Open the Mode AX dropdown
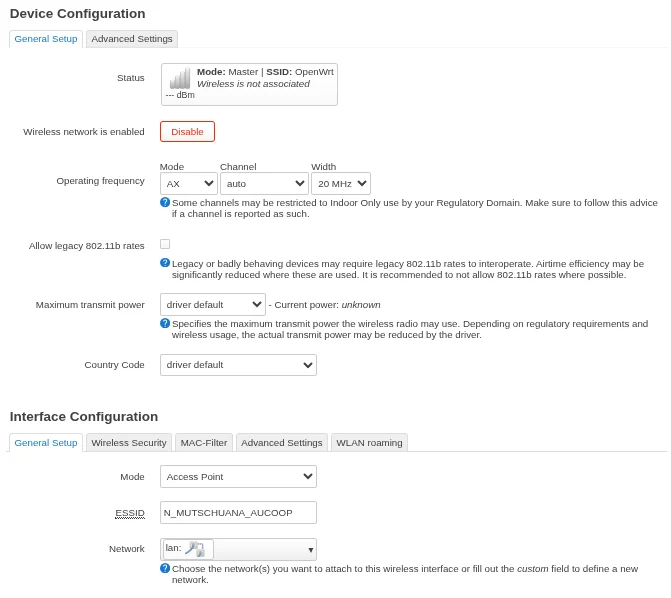Image resolution: width=671 pixels, height=598 pixels. click(x=188, y=184)
